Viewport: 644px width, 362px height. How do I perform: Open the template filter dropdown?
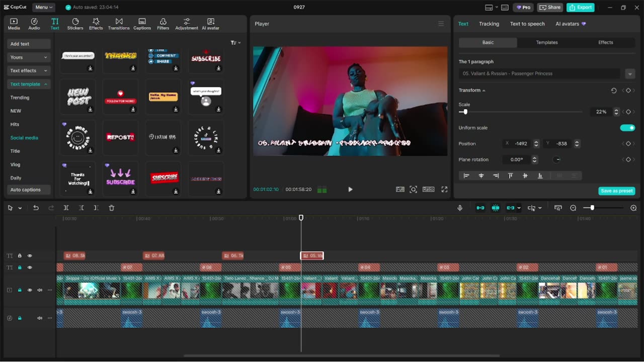(235, 43)
